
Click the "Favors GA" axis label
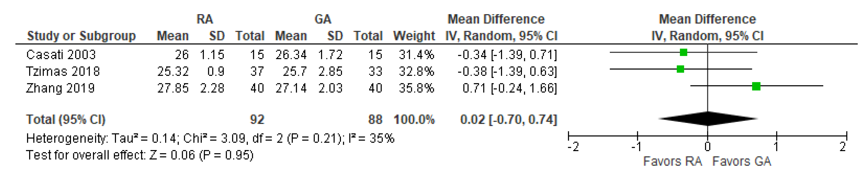click(x=742, y=162)
